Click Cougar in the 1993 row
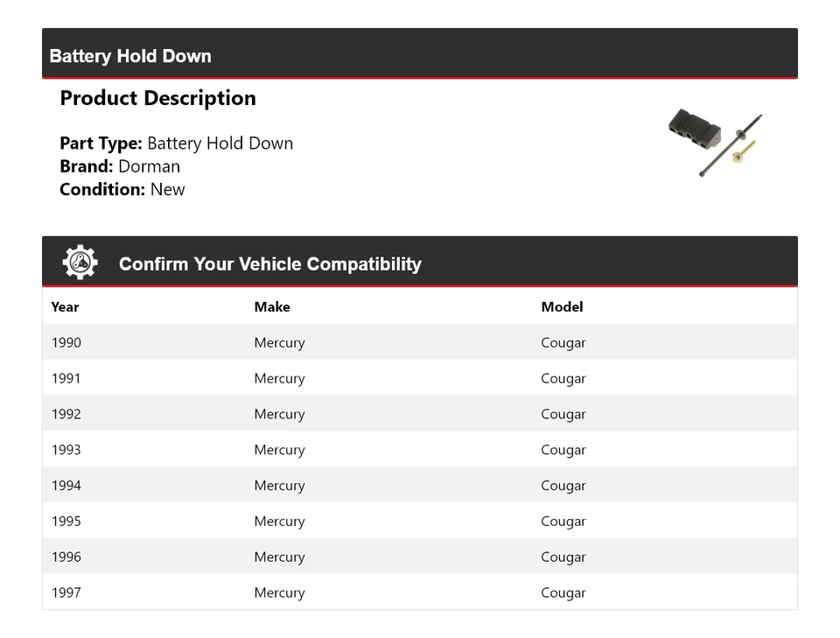Screen dimensions: 840x638 563,451
